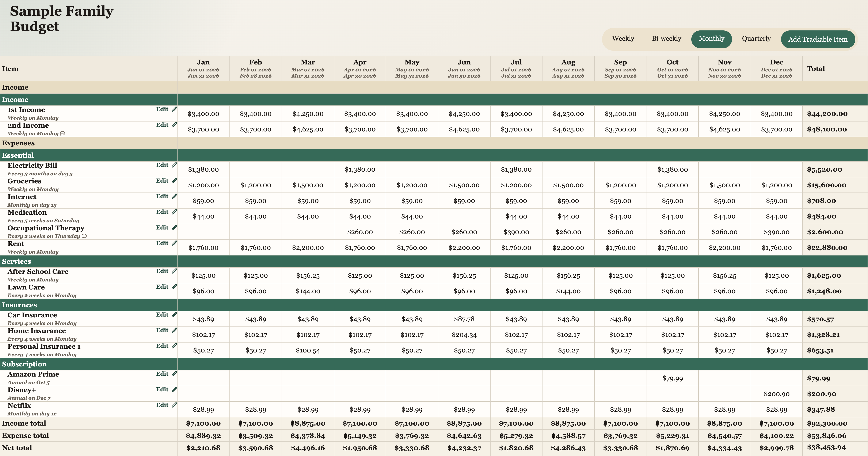Collapse the Subscription category header
This screenshot has height=456, width=868.
(24, 364)
